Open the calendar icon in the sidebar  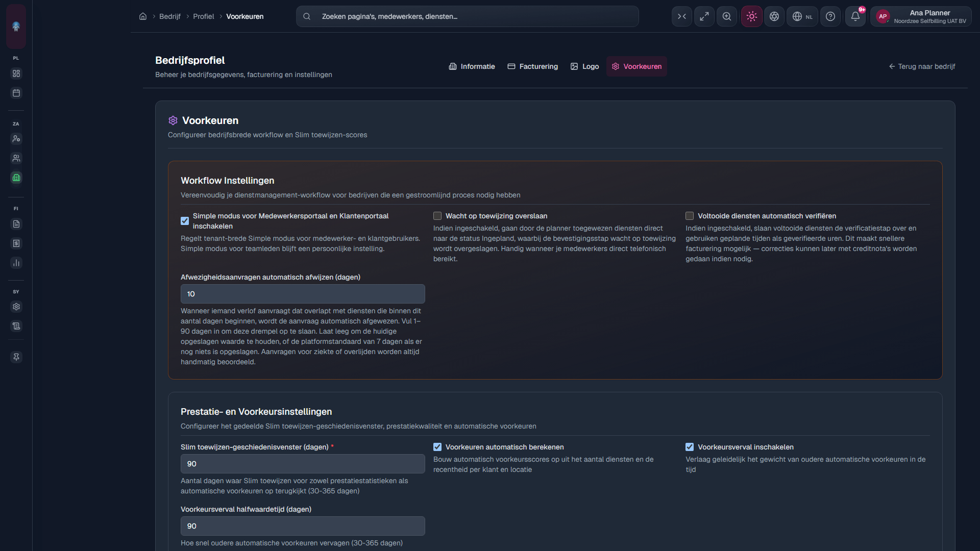pos(16,93)
